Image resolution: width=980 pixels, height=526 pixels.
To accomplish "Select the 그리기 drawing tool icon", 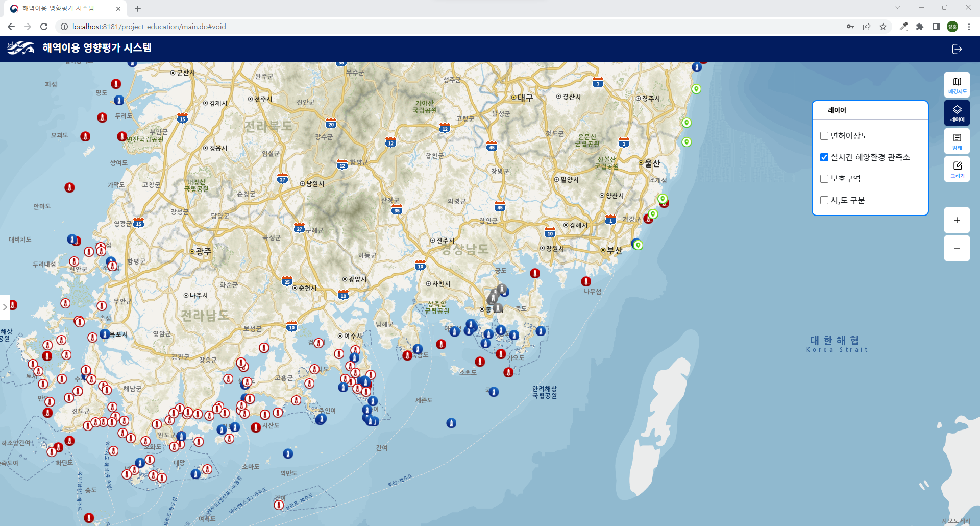I will 957,169.
